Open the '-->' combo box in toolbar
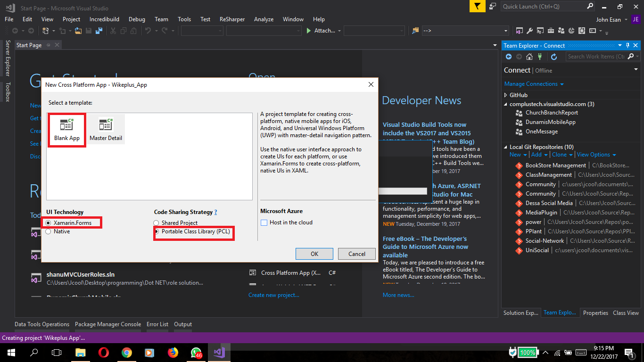This screenshot has width=644, height=362. pyautogui.click(x=465, y=31)
